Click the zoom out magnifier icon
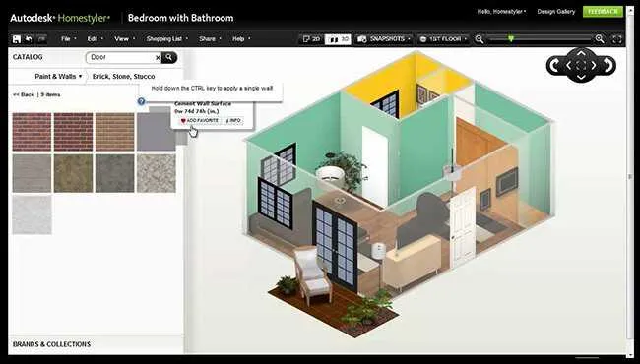Viewport: 640px width, 364px height. click(x=480, y=39)
